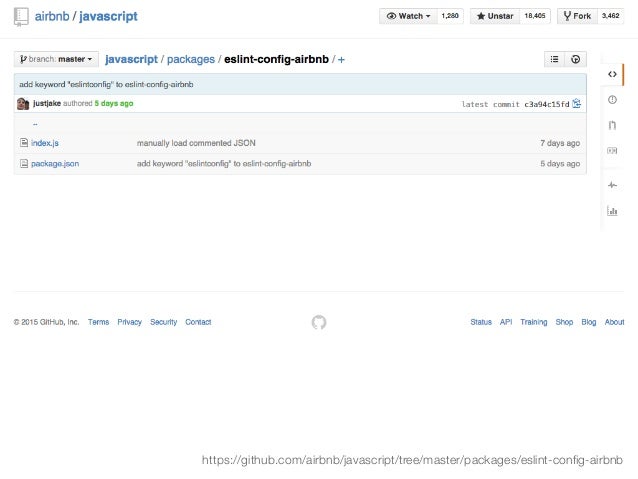Open the Training footer link
The width and height of the screenshot is (638, 479).
(533, 322)
